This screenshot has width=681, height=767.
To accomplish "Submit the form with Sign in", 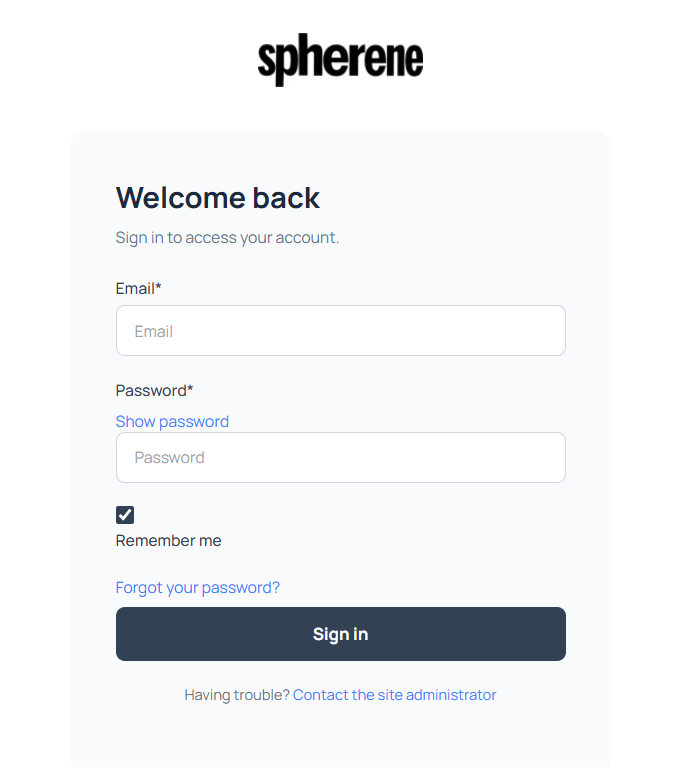I will click(340, 634).
